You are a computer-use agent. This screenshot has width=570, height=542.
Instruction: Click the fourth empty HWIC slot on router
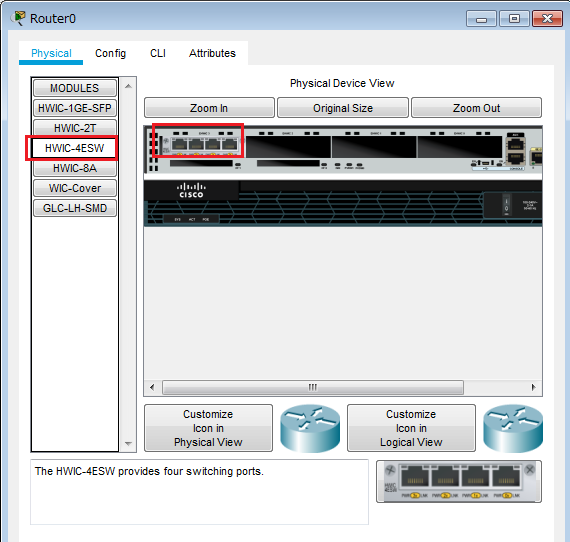[459, 146]
